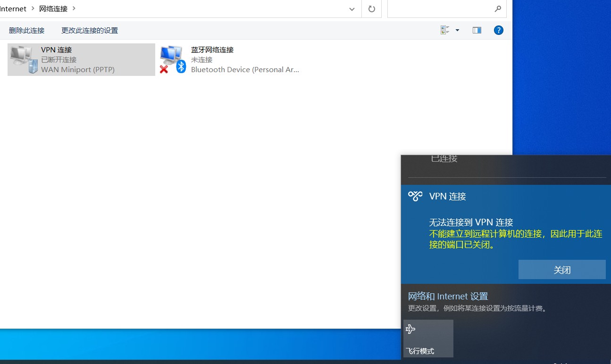This screenshot has width=611, height=364.
Task: Choose 删除此连接 in the command bar
Action: (x=26, y=30)
